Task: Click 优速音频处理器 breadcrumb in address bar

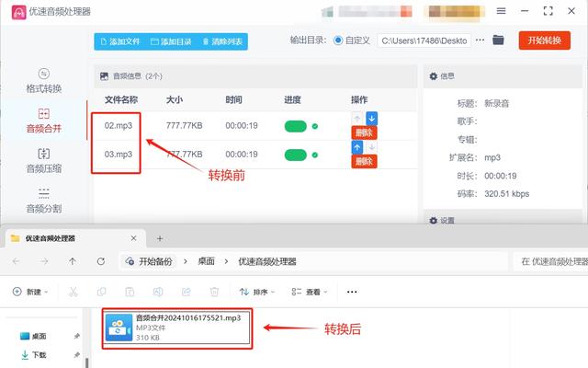Action: tap(267, 261)
